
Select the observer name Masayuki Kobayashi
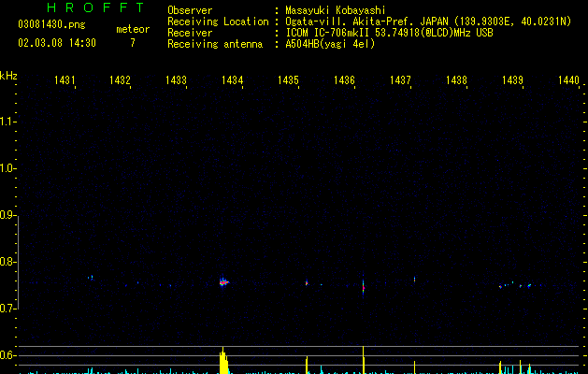[336, 10]
